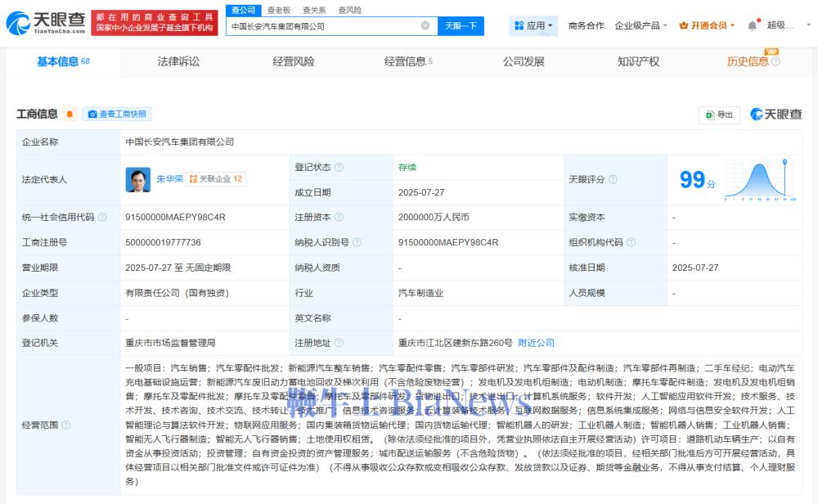Open the 知识产权 tab
Image resolution: width=818 pixels, height=504 pixels.
tap(639, 61)
